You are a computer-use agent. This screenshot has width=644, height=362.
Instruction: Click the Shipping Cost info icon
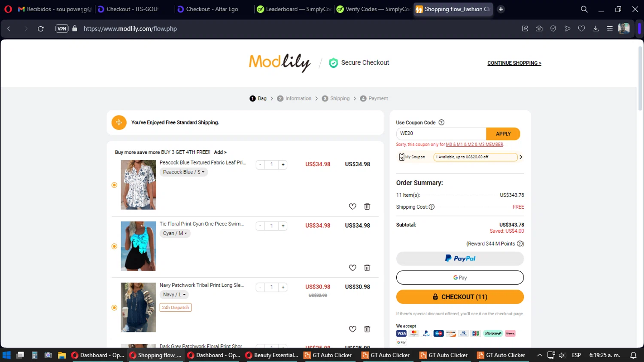[x=432, y=207]
